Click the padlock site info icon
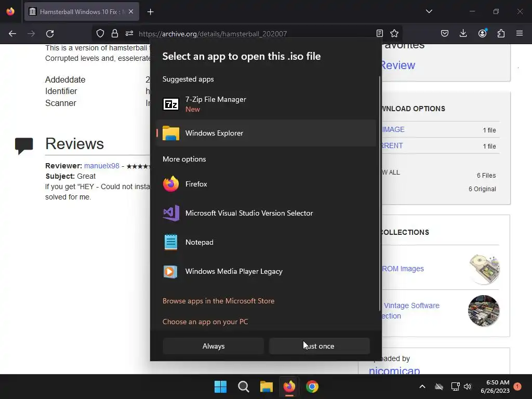532x399 pixels. click(x=115, y=34)
